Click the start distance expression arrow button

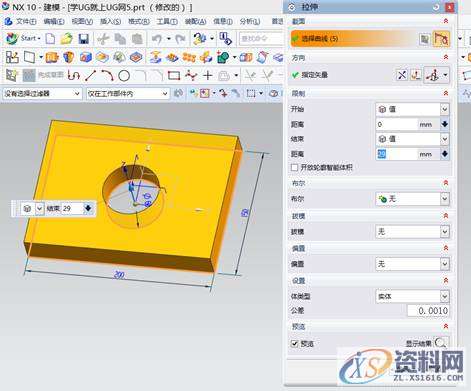click(445, 124)
